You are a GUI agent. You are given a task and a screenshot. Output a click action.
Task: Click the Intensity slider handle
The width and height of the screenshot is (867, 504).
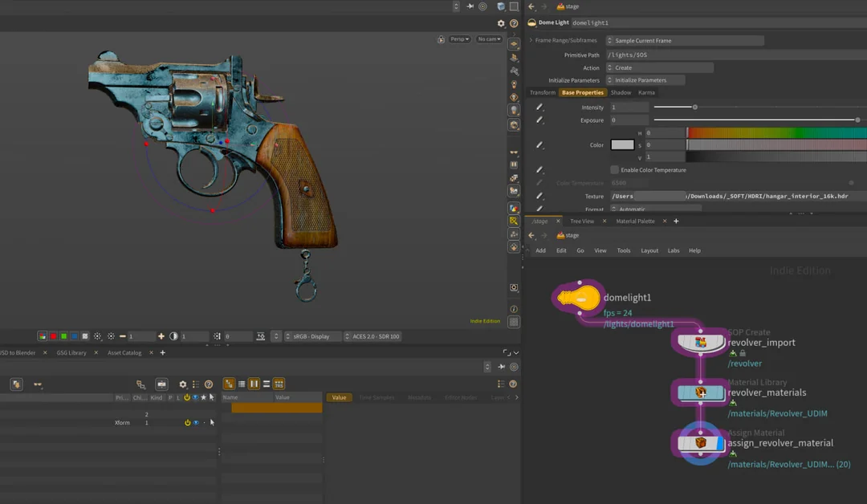tap(695, 108)
